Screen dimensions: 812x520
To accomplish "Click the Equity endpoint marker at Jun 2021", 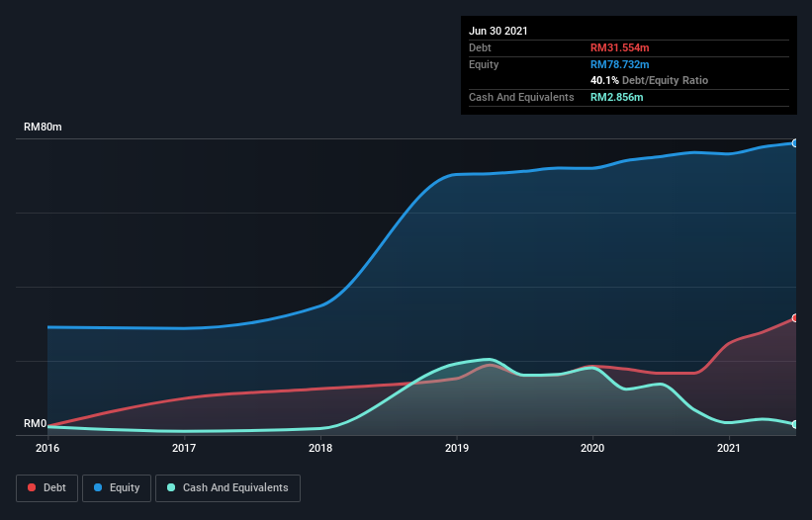I will pyautogui.click(x=795, y=143).
